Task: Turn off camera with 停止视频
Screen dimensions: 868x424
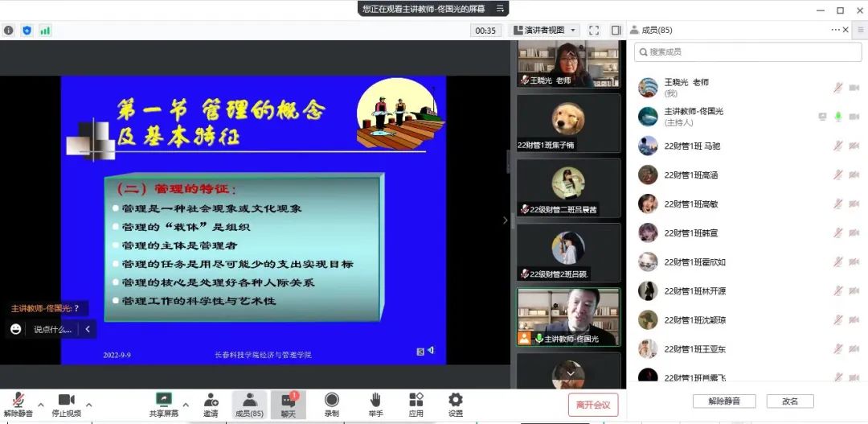Action: click(66, 404)
